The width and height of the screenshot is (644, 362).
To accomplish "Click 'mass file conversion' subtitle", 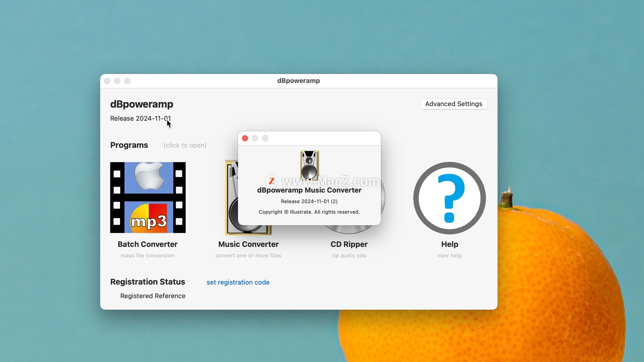I will pos(148,255).
